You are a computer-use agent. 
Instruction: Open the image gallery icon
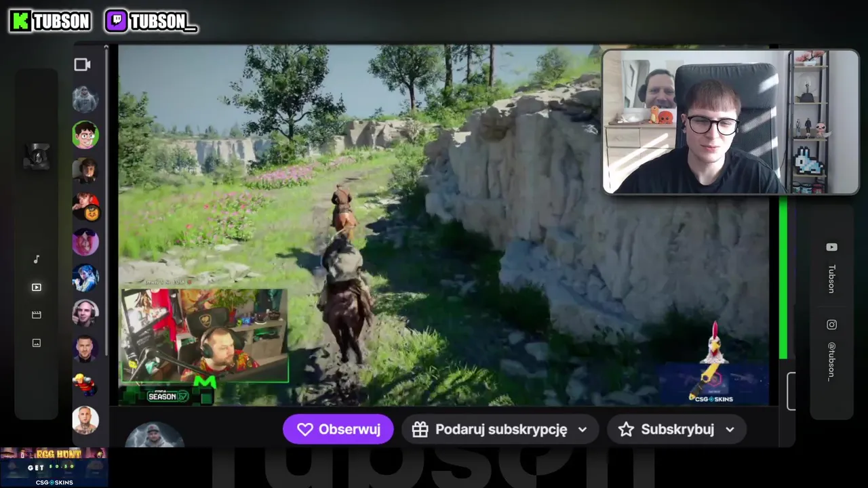pos(37,343)
